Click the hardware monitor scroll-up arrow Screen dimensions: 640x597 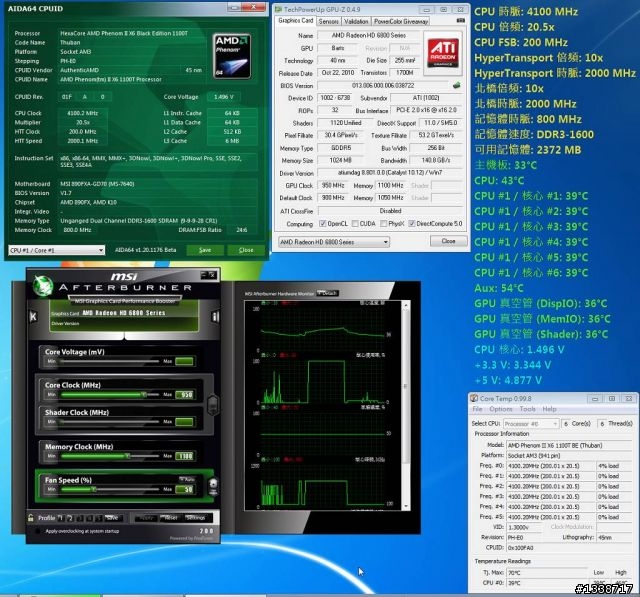click(406, 305)
